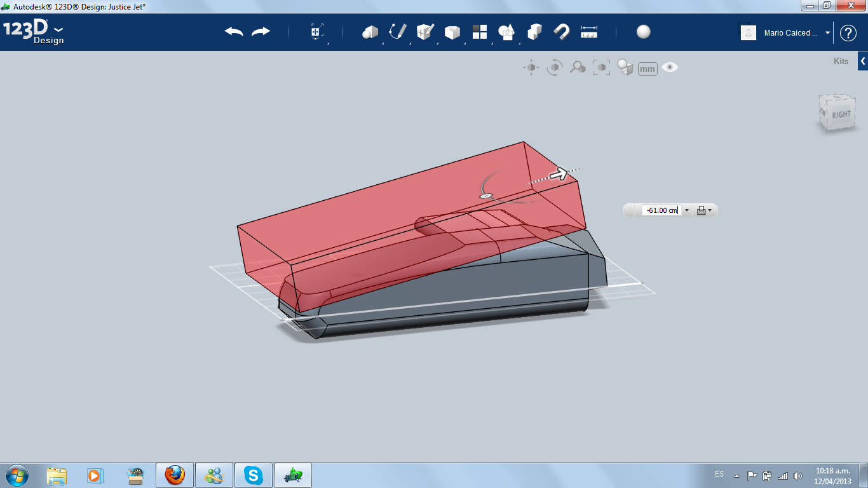This screenshot has width=868, height=488.
Task: Open the Combine solids tool
Action: tap(534, 32)
